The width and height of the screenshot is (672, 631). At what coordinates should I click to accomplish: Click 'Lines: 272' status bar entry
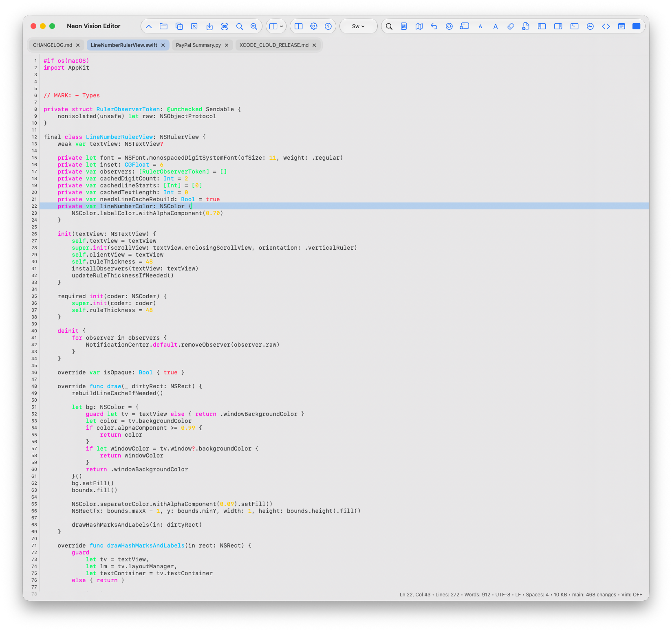pyautogui.click(x=447, y=595)
